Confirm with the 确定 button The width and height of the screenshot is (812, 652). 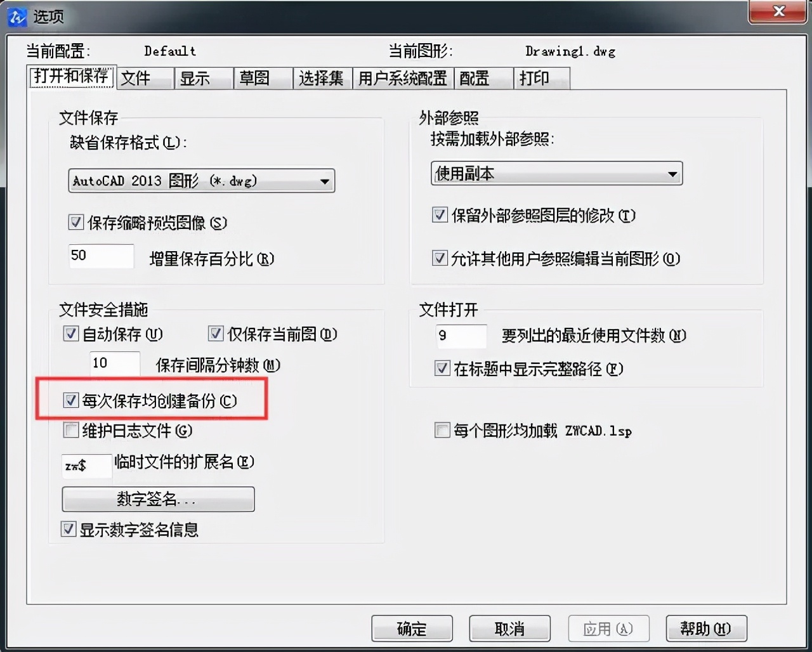[x=412, y=629]
